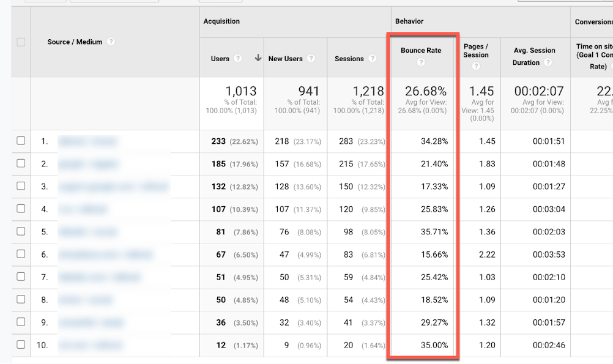Click the Acquisition group header

pos(221,21)
